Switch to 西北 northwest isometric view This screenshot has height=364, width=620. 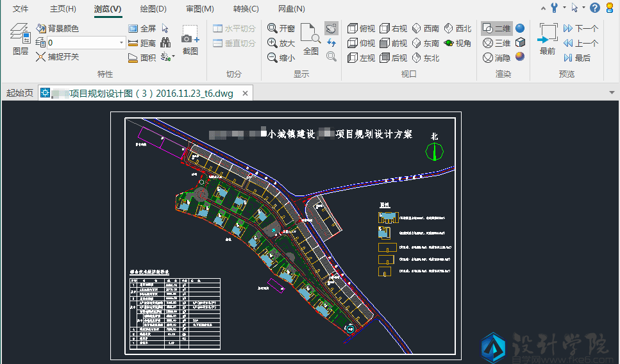458,28
